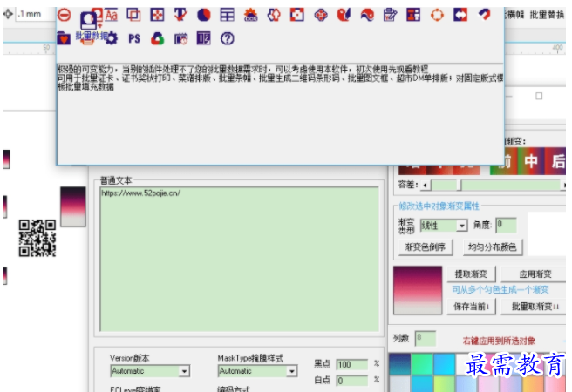Select the Aa text tool icon
Viewport: 572px width, 392px height.
point(112,15)
